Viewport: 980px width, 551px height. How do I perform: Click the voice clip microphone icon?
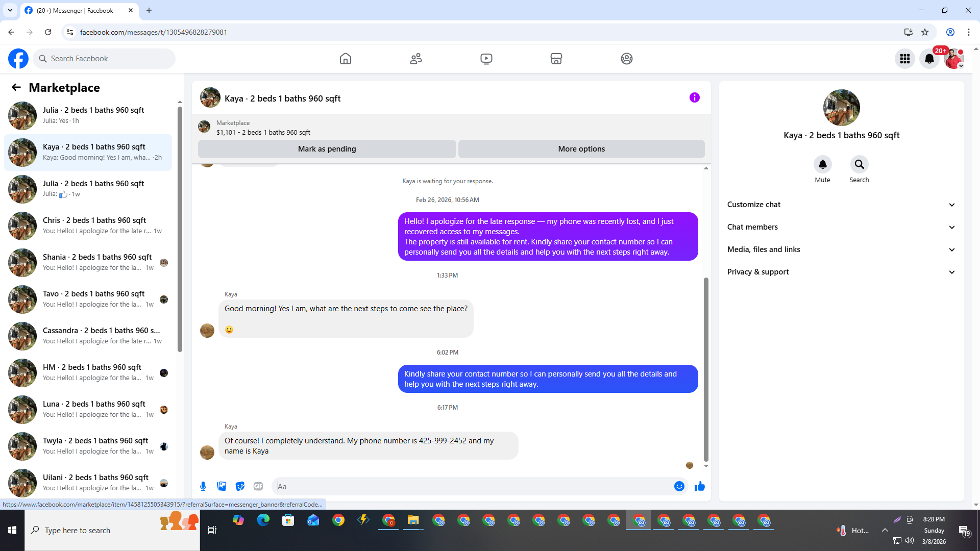203,486
